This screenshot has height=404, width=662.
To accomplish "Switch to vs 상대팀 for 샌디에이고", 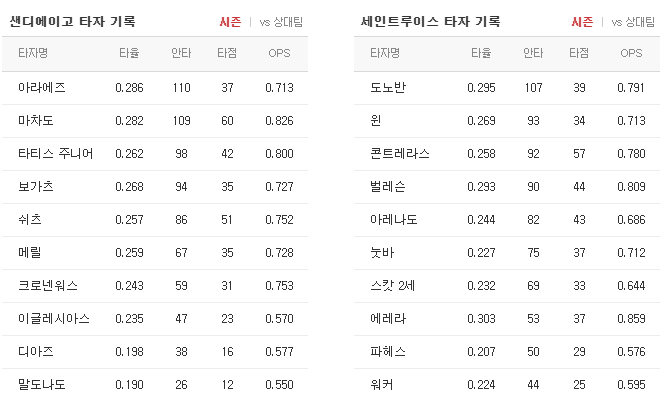I will coord(281,22).
